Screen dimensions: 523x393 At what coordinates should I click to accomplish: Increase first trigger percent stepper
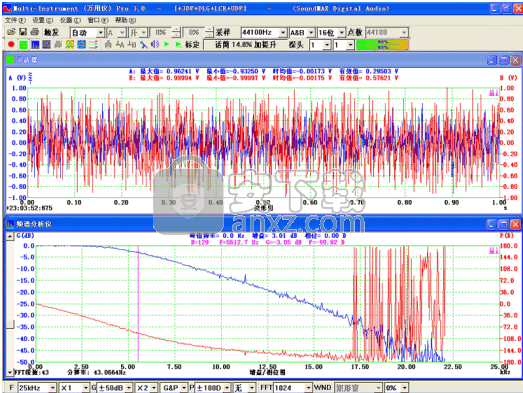(x=176, y=30)
